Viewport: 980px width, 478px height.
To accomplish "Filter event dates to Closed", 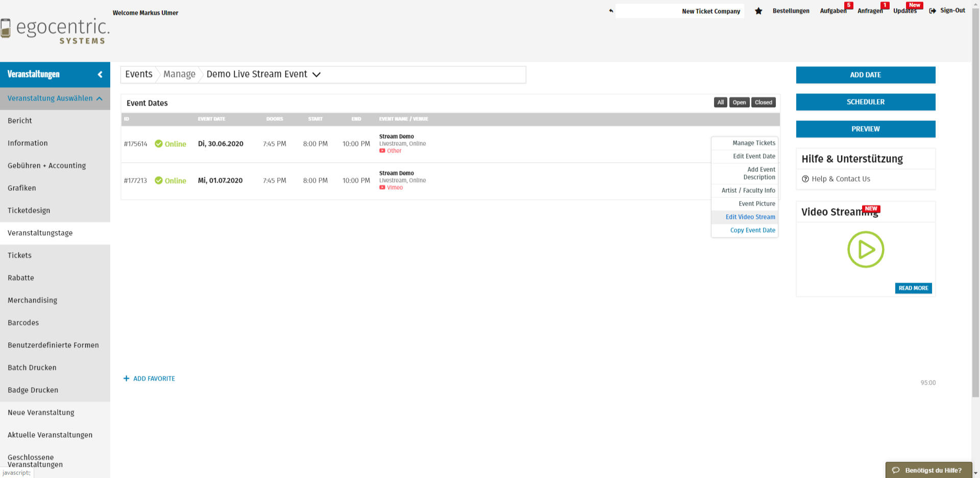I will [x=763, y=103].
